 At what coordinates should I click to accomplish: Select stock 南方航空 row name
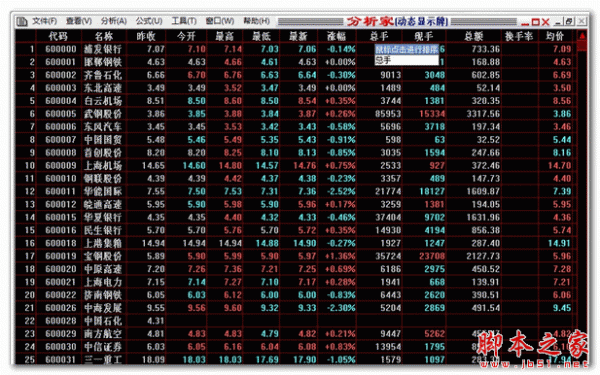(103, 334)
